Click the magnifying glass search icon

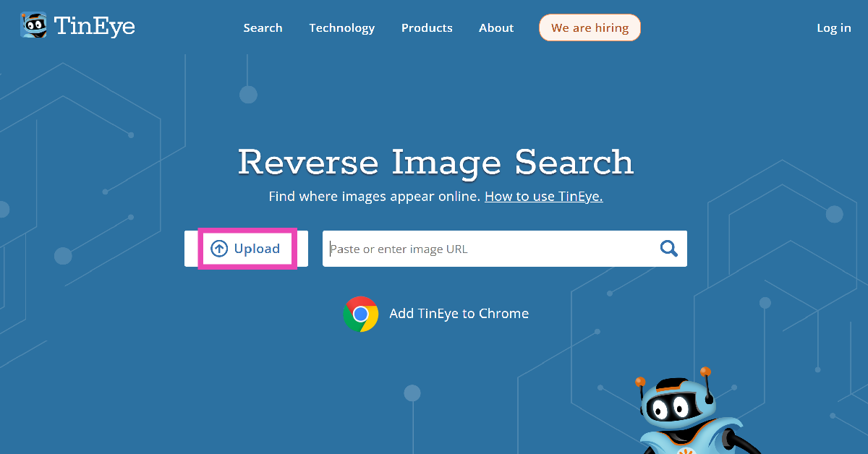coord(669,249)
